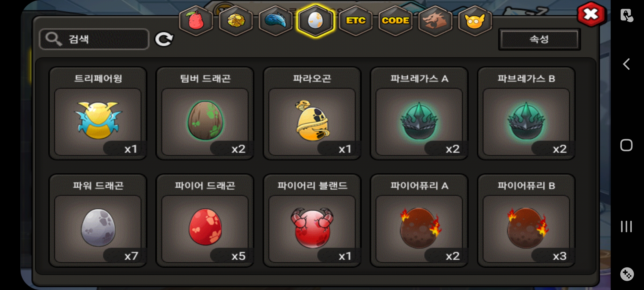
Task: Select the egg inventory tab
Action: coord(315,21)
